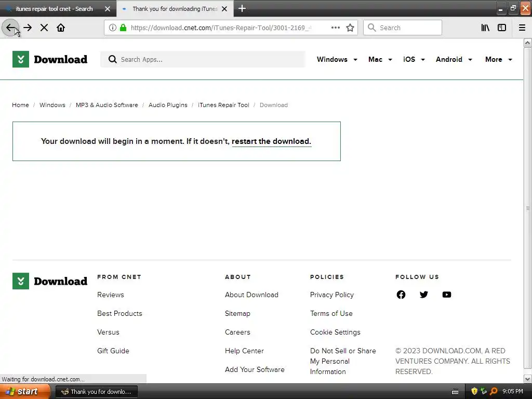Expand the More dropdown in site navigation
Image resolution: width=532 pixels, height=399 pixels.
pyautogui.click(x=499, y=59)
